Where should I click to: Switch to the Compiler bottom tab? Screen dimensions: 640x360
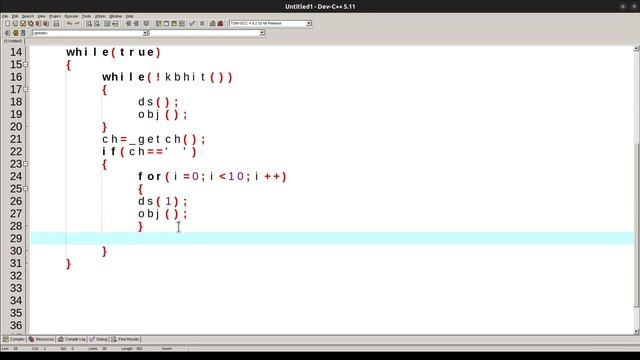(x=14, y=339)
